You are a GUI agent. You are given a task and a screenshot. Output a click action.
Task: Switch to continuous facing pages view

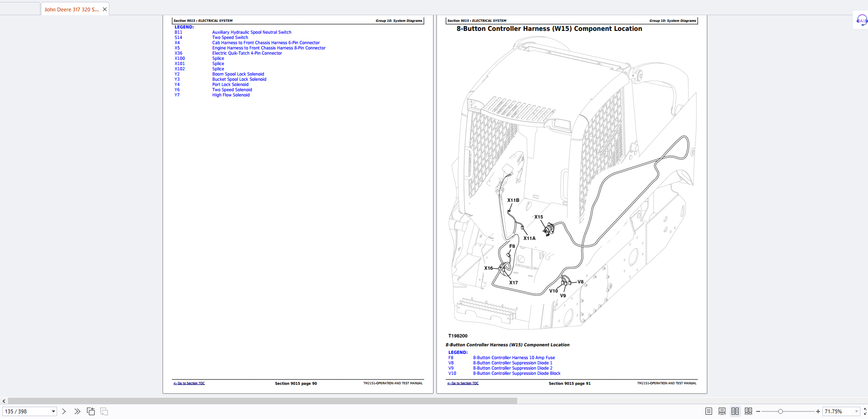(x=749, y=411)
